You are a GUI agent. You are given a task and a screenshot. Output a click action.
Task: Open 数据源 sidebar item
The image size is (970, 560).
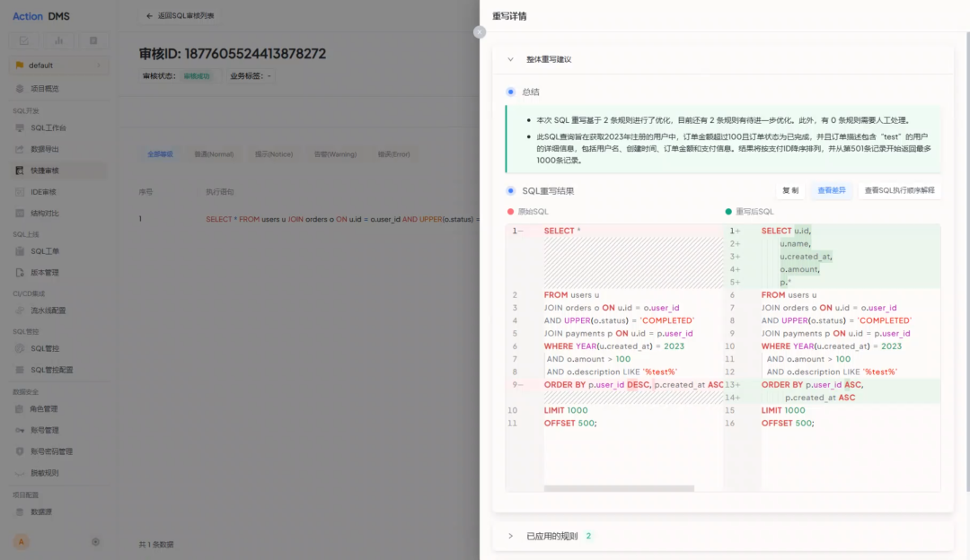coord(58,512)
